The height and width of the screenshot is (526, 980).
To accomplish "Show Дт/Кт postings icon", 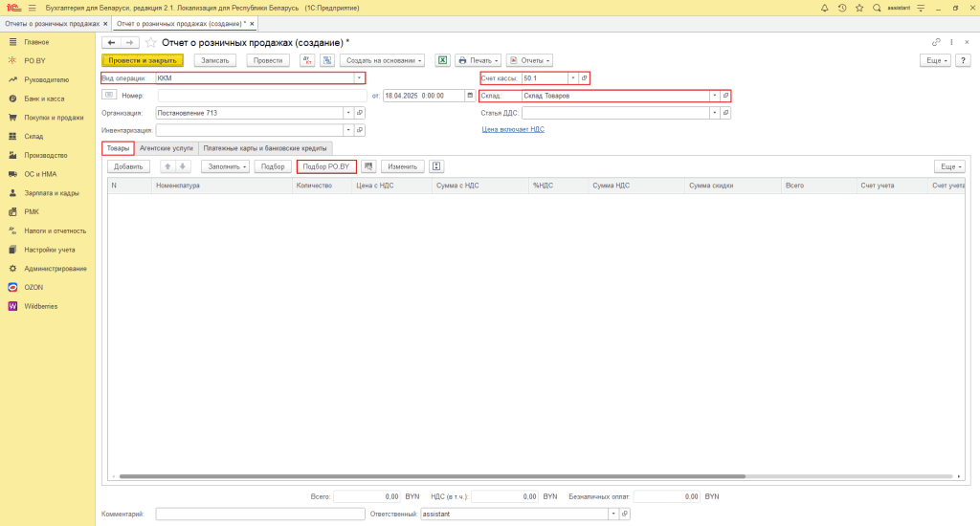I will [x=307, y=60].
